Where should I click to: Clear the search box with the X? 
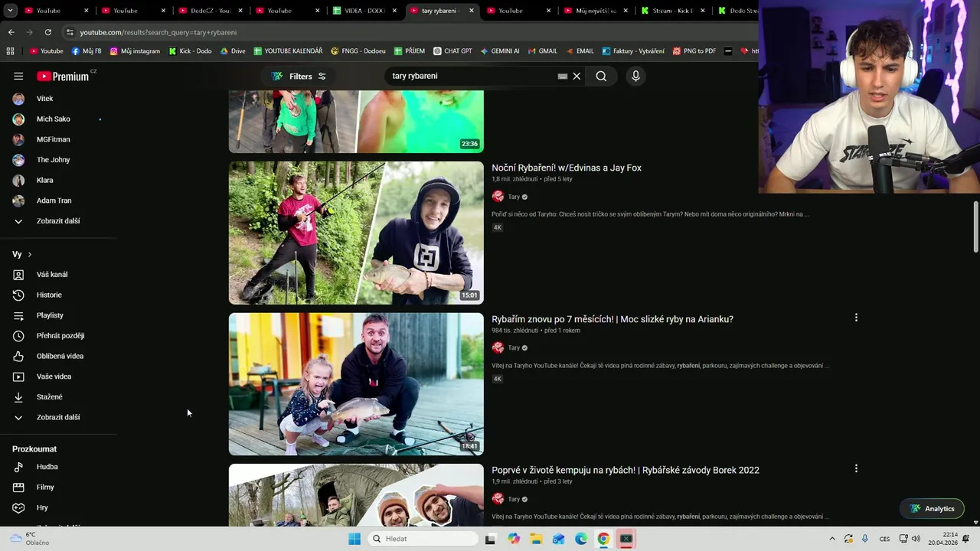point(577,76)
